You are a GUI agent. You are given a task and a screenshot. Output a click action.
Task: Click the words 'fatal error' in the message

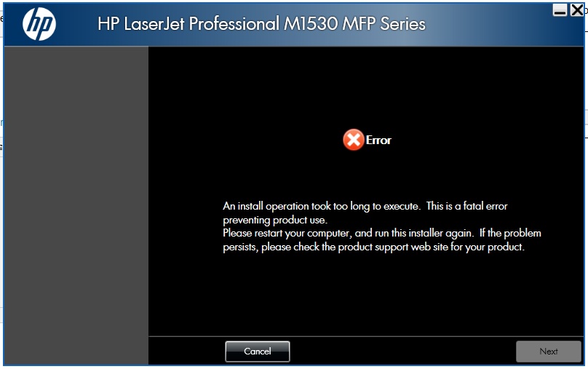pos(485,206)
